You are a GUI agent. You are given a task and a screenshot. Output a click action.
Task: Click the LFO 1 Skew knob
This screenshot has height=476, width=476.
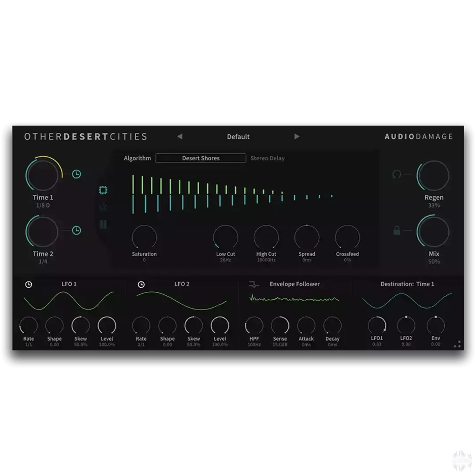click(x=81, y=325)
